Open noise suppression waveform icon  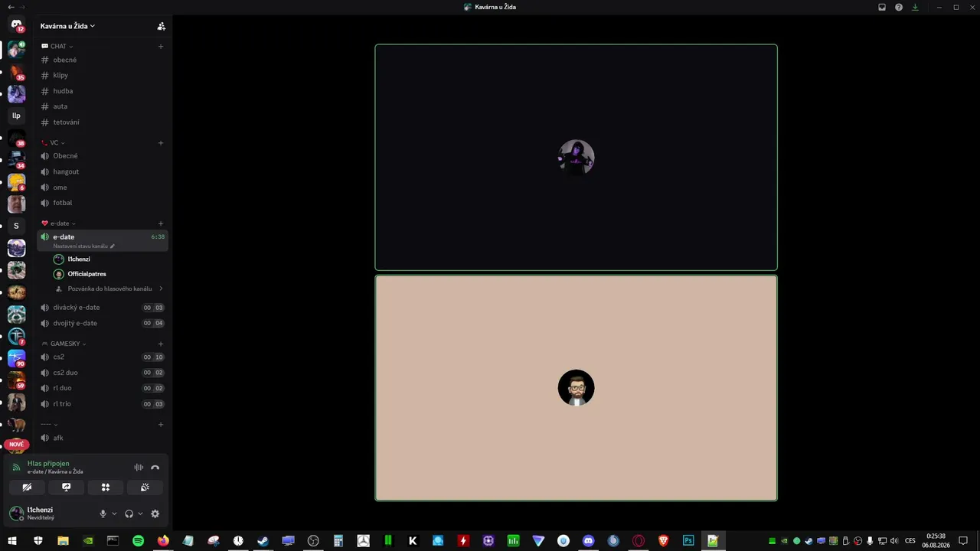tap(139, 468)
